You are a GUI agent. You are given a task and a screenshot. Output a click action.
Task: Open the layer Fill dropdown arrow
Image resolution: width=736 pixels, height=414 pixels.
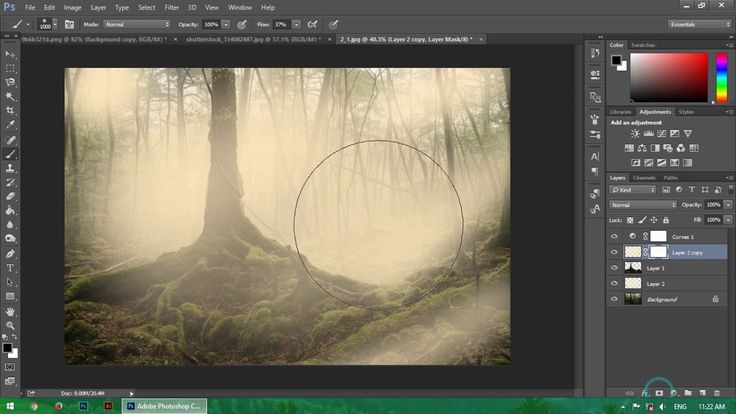point(728,220)
